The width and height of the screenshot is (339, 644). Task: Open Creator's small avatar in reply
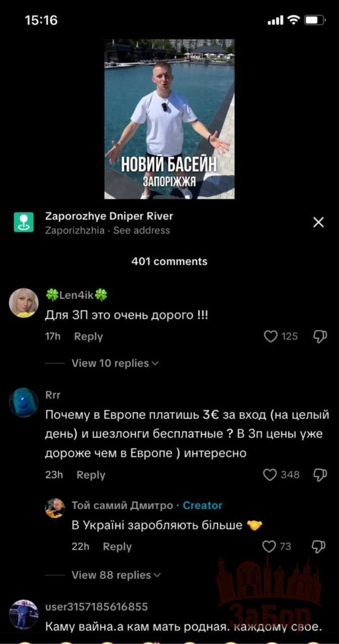(55, 508)
